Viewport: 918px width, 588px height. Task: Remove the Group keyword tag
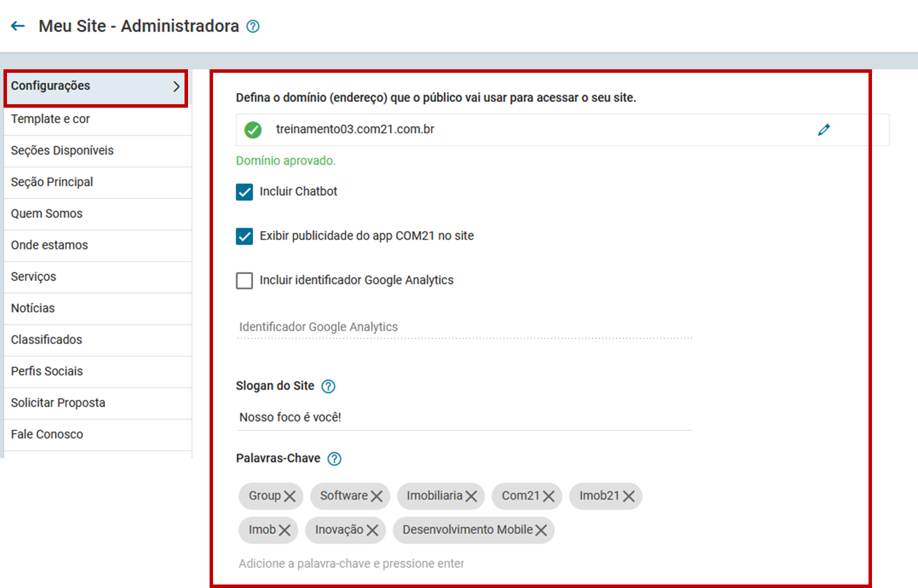[x=289, y=496]
